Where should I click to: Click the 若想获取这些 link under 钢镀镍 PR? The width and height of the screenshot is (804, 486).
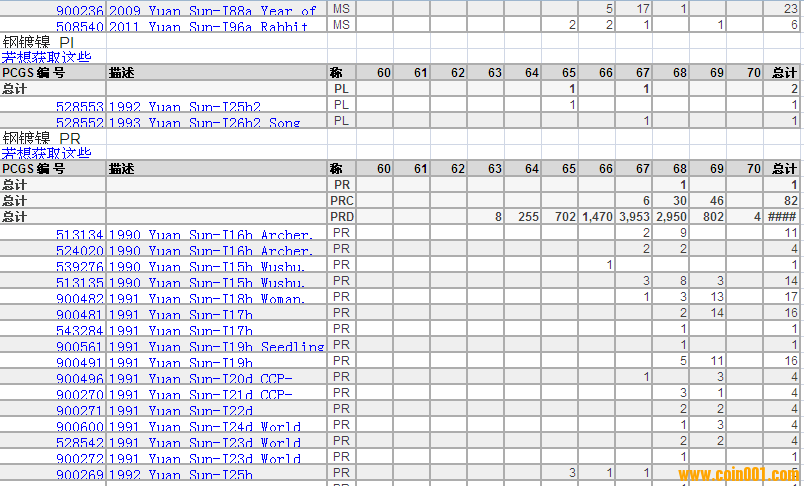(46, 153)
